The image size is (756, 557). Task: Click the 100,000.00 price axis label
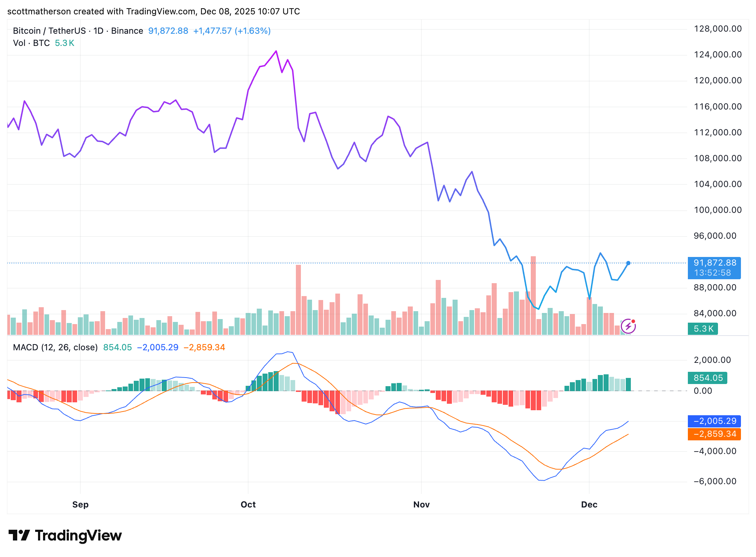coord(718,210)
